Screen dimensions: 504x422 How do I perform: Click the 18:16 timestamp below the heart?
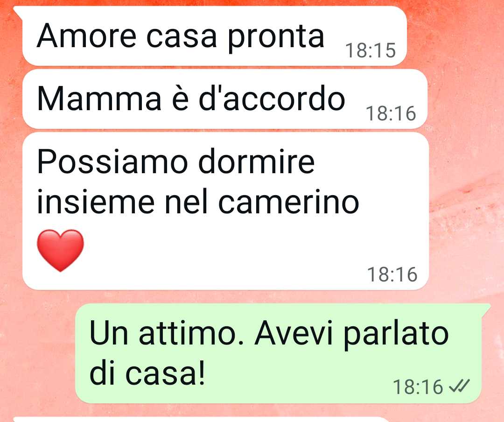click(x=392, y=274)
